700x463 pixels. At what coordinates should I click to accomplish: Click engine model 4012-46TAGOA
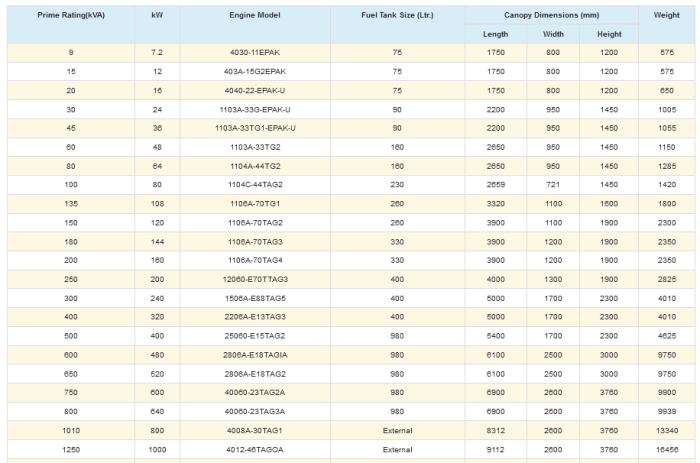[255, 449]
